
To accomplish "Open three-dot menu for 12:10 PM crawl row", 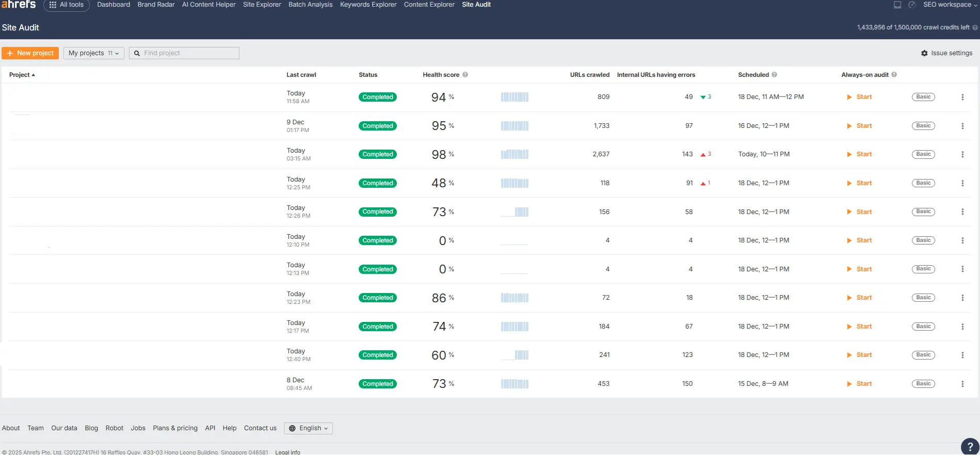I will pos(962,240).
